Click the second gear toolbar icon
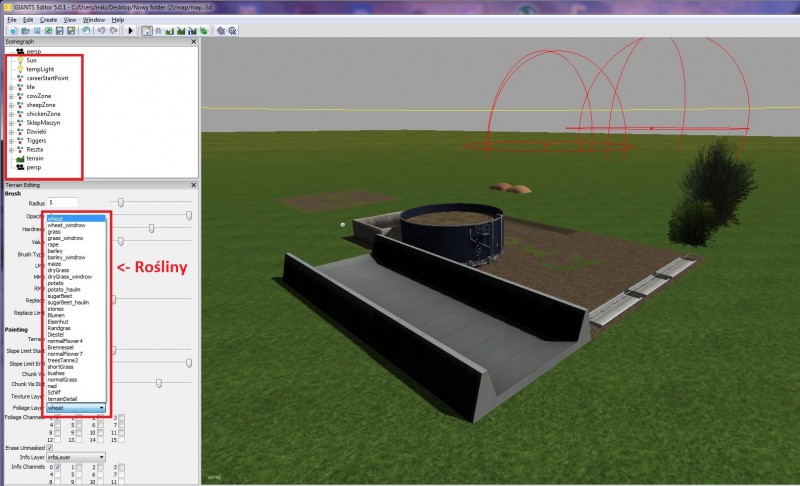The height and width of the screenshot is (486, 800). click(x=232, y=31)
